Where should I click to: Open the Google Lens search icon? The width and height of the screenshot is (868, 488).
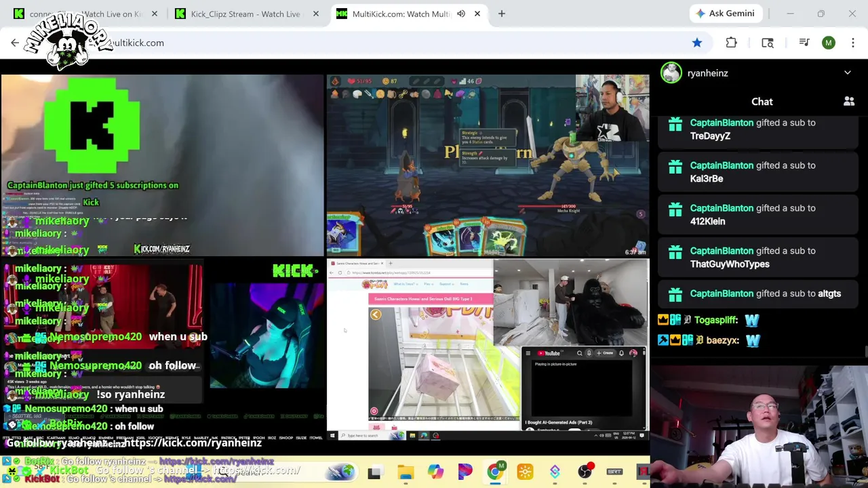point(768,43)
